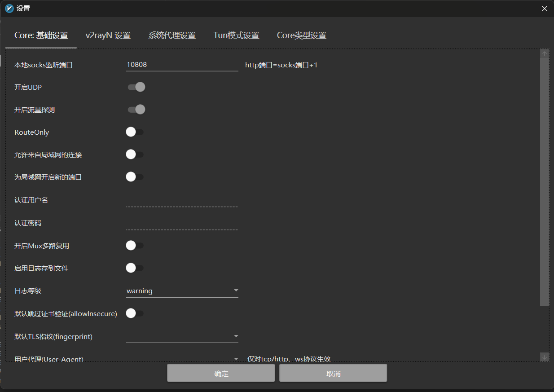Turn on 开启Mux多路复用 toggle
The image size is (554, 392).
coord(135,246)
